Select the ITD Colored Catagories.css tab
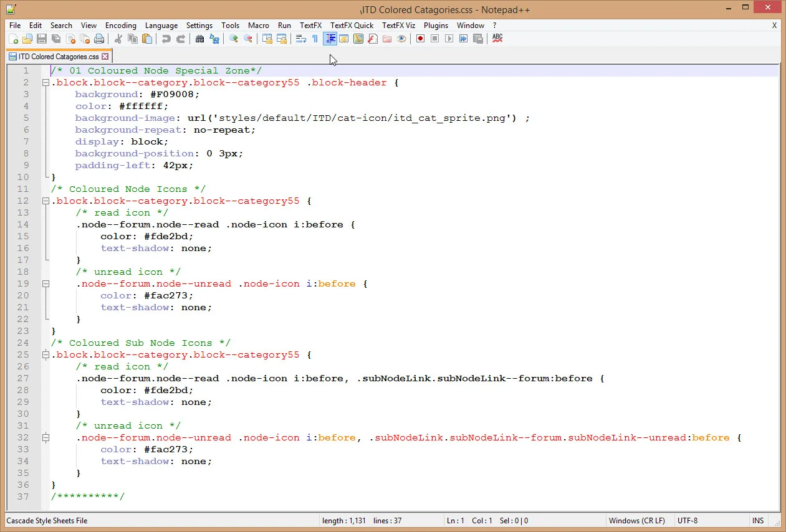 point(59,57)
